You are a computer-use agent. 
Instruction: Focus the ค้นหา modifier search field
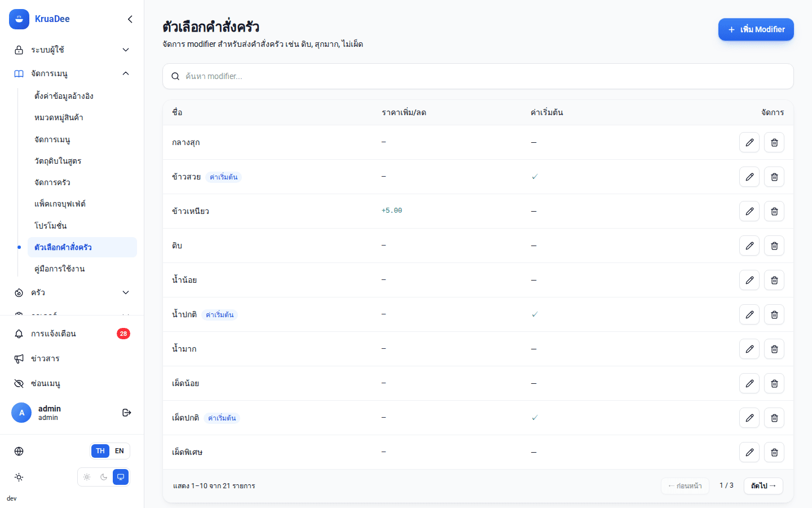click(478, 76)
